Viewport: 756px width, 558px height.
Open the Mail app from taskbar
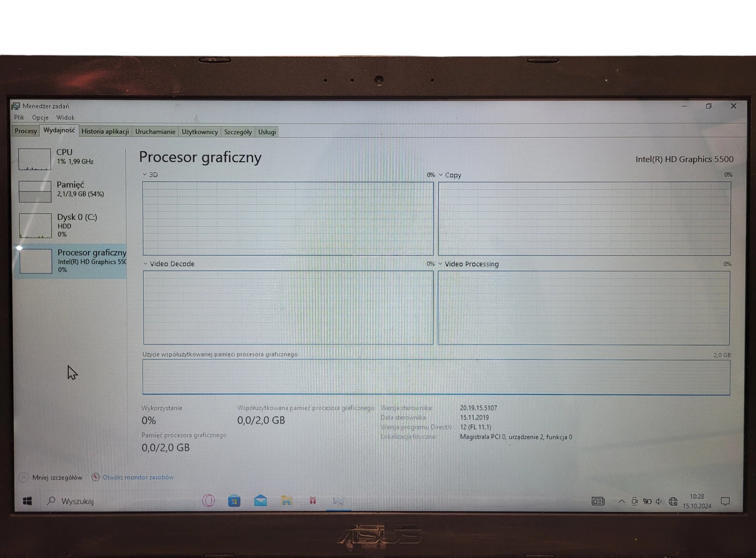pyautogui.click(x=260, y=501)
